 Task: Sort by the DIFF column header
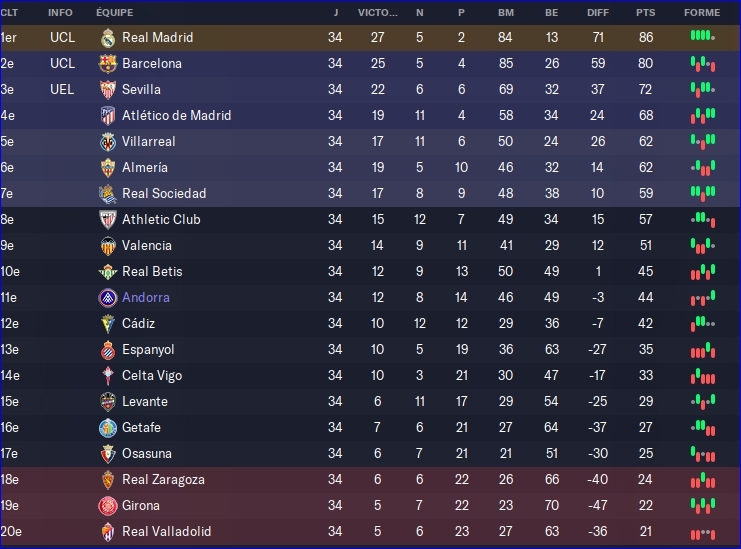[597, 13]
